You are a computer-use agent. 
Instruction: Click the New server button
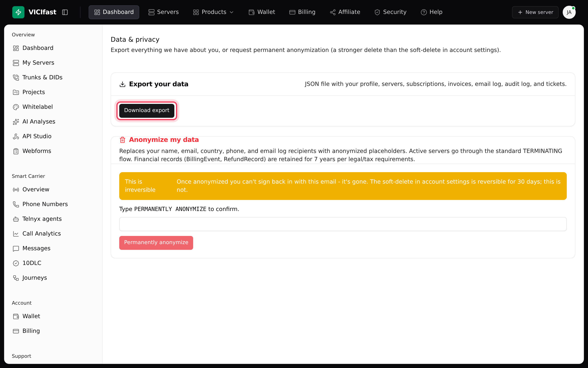click(535, 12)
